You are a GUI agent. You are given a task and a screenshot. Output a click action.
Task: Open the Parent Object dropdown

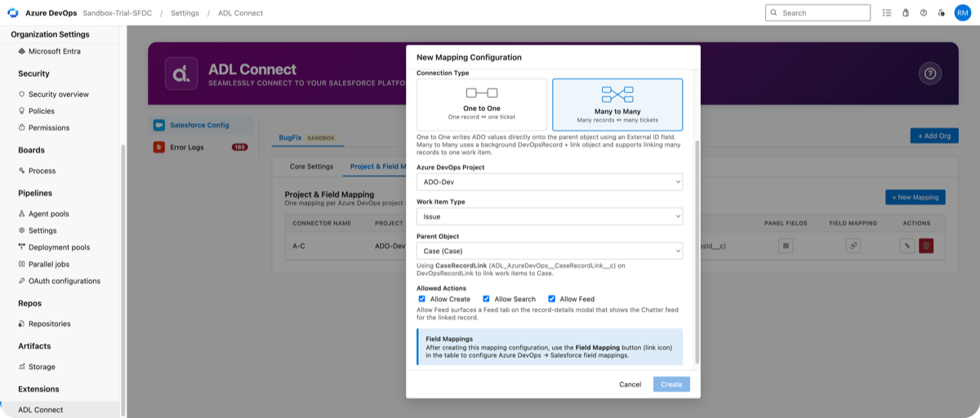(x=550, y=251)
